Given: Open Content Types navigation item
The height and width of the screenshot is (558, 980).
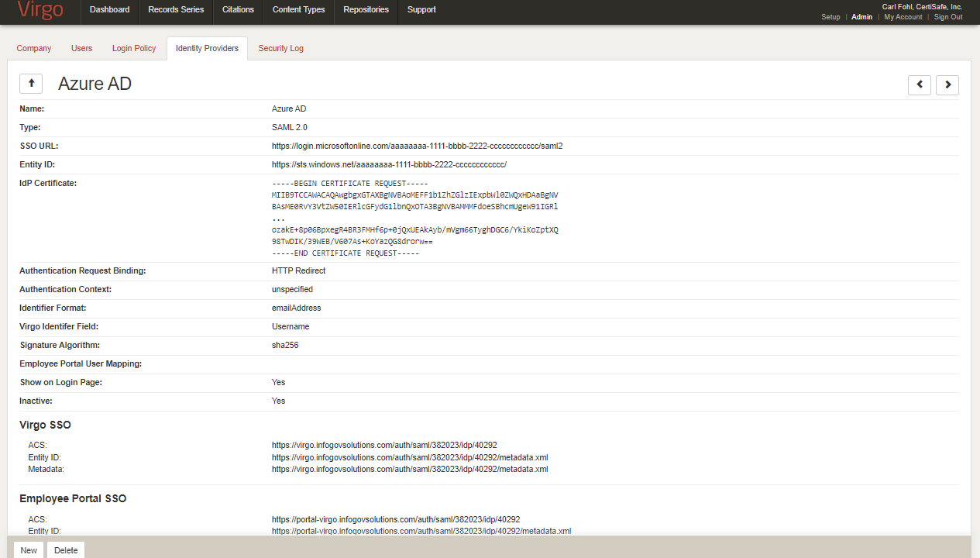Looking at the screenshot, I should tap(298, 10).
